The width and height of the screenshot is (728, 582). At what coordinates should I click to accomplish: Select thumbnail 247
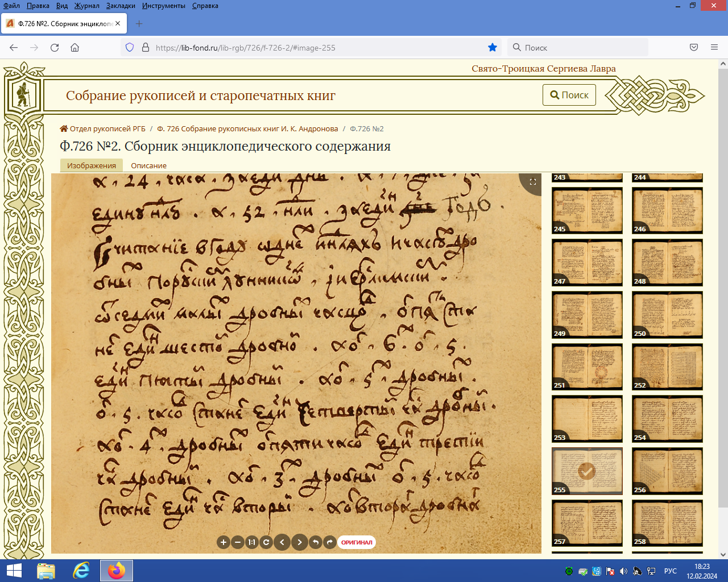click(x=587, y=263)
